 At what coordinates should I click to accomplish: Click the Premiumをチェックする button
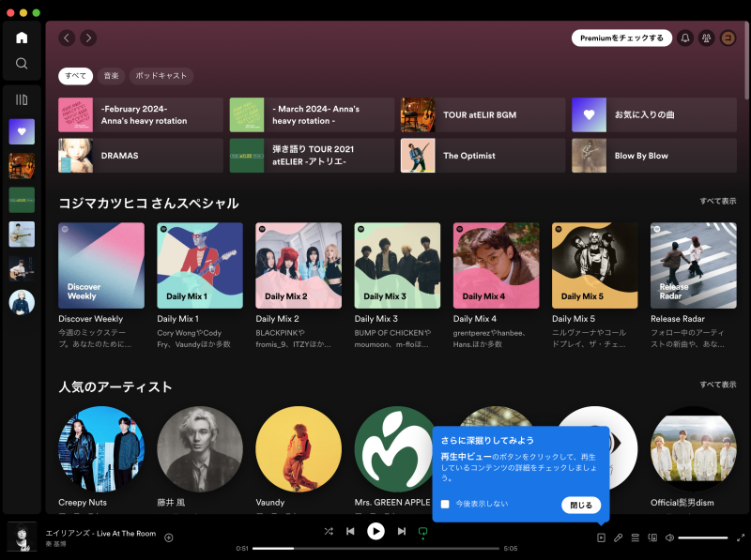tap(621, 38)
